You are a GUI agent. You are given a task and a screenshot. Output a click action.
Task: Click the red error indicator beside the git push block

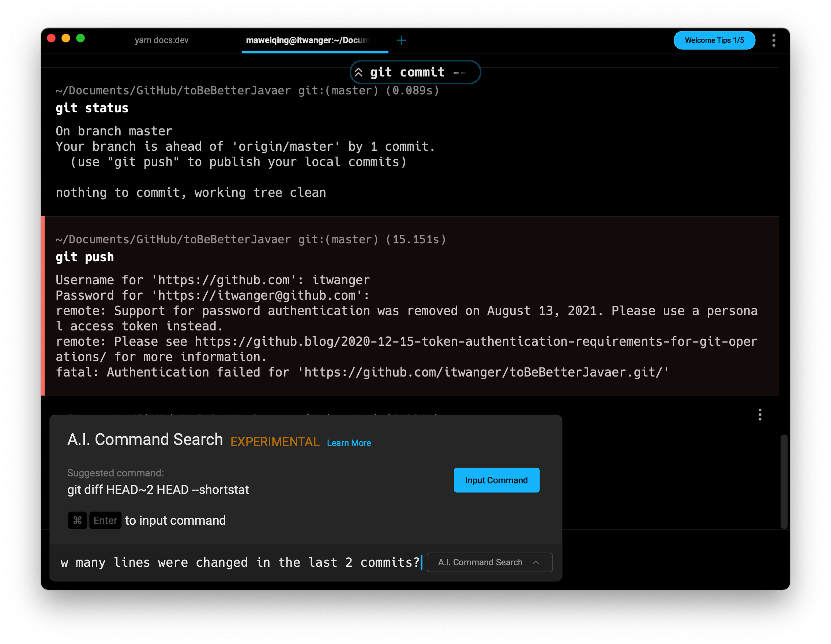(44, 304)
